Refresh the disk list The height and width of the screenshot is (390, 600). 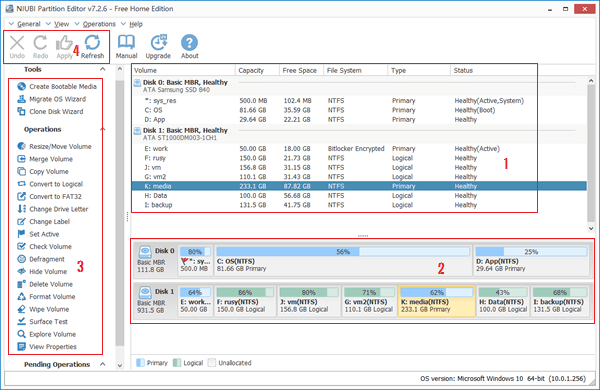(x=92, y=47)
